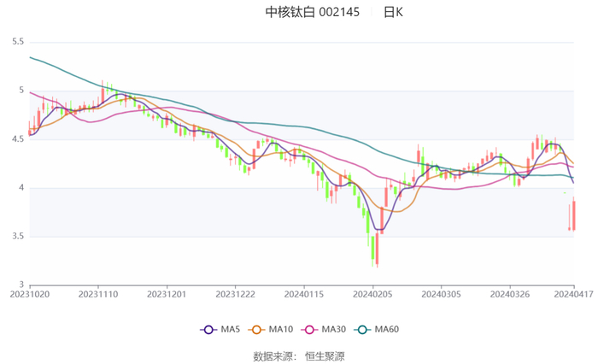Select the 日K period label
The image size is (598, 364).
pyautogui.click(x=393, y=12)
